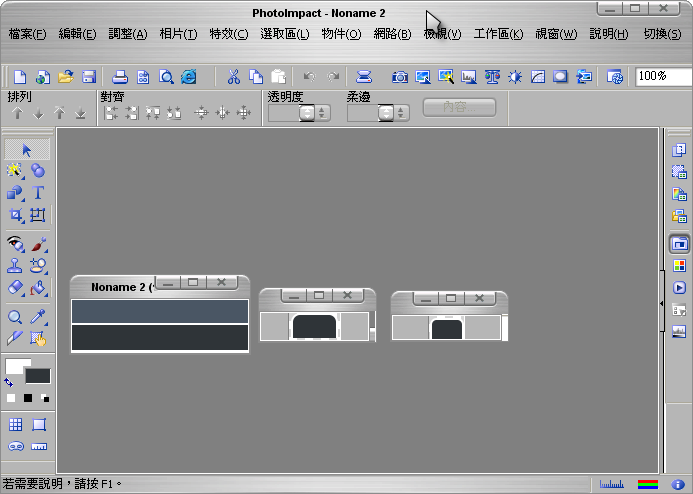Click the Layer Manager icon on right panel
The width and height of the screenshot is (693, 494).
pyautogui.click(x=679, y=150)
